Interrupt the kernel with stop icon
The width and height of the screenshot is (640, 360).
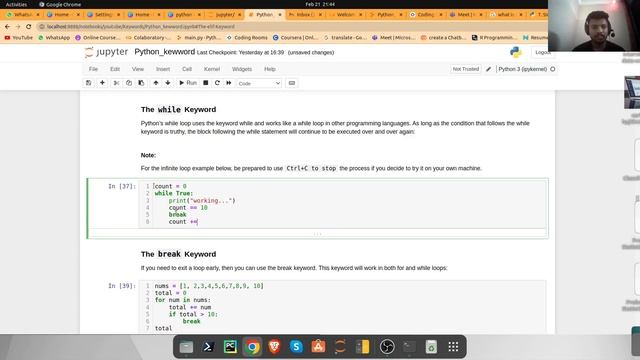[x=206, y=83]
